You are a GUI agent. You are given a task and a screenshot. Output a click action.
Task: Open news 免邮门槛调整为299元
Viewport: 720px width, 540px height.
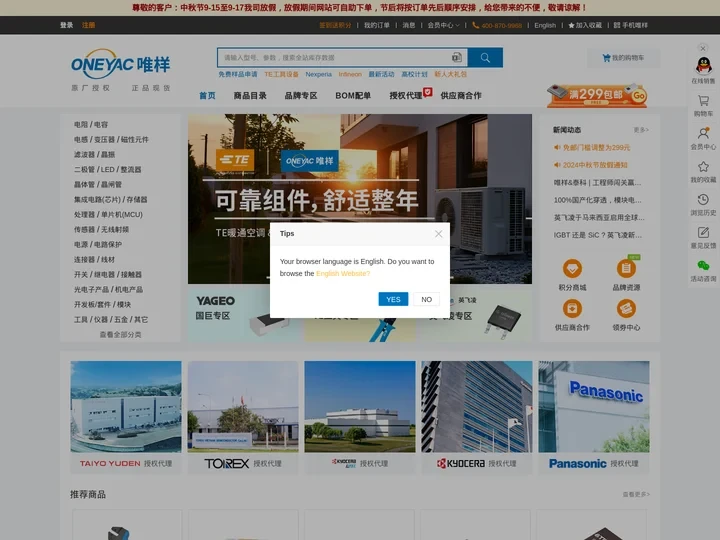pos(596,147)
